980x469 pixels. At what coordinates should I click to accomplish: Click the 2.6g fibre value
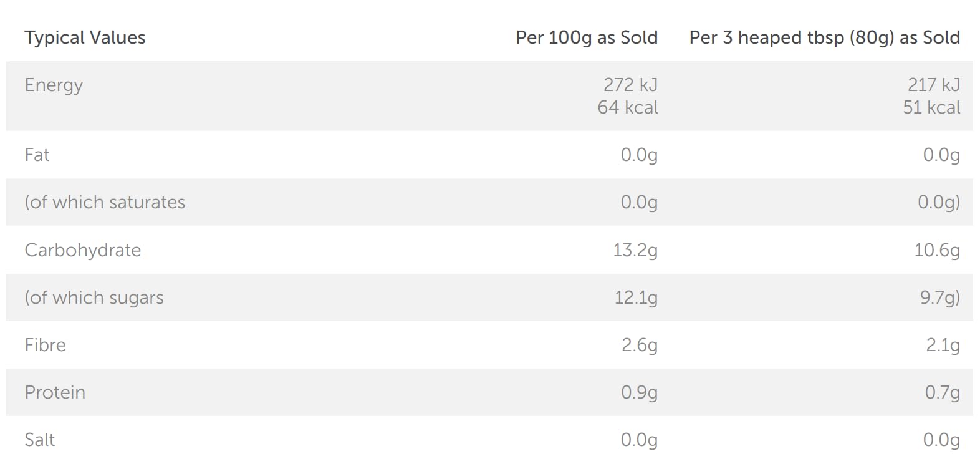tap(639, 345)
